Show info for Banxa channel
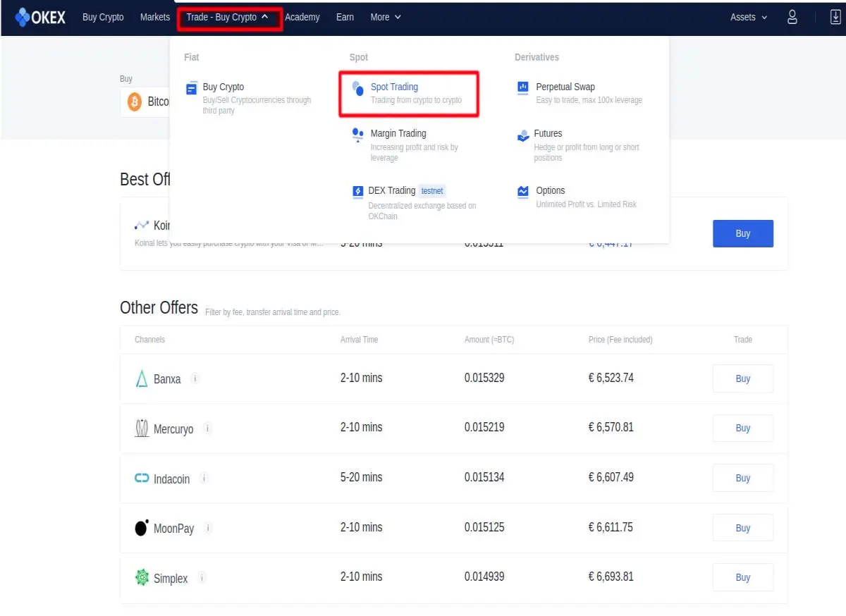846x616 pixels. pyautogui.click(x=195, y=378)
